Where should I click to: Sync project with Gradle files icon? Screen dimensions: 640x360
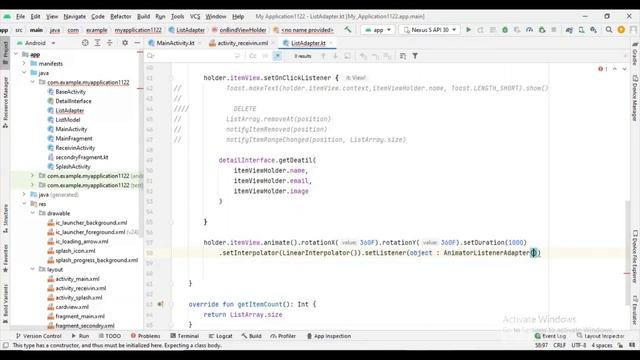[569, 30]
